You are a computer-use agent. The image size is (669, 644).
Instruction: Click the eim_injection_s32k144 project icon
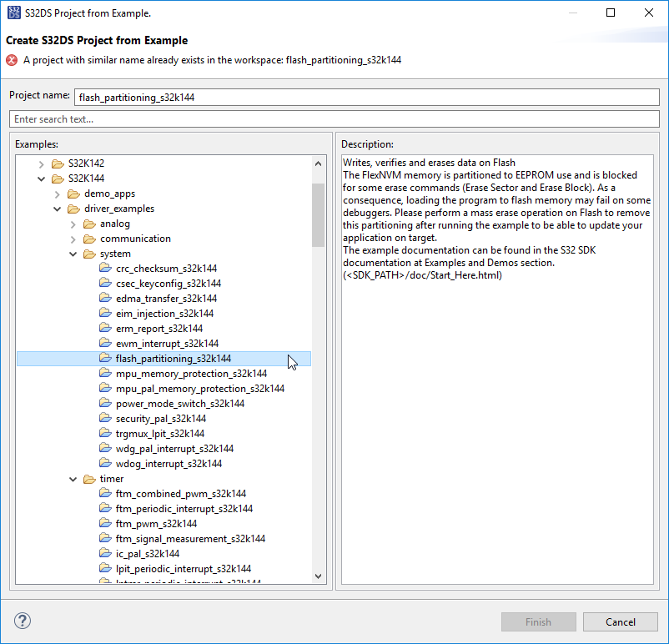[x=105, y=313]
